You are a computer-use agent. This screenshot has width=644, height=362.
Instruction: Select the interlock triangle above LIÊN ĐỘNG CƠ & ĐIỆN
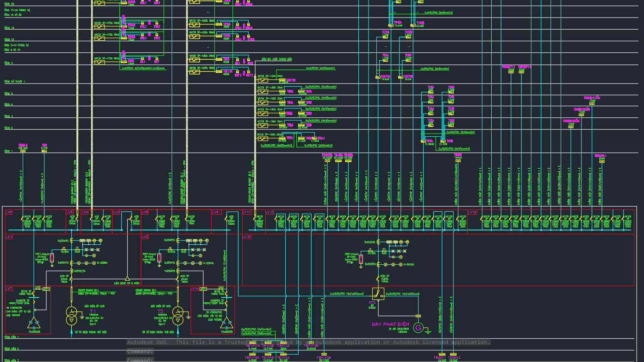click(x=127, y=279)
